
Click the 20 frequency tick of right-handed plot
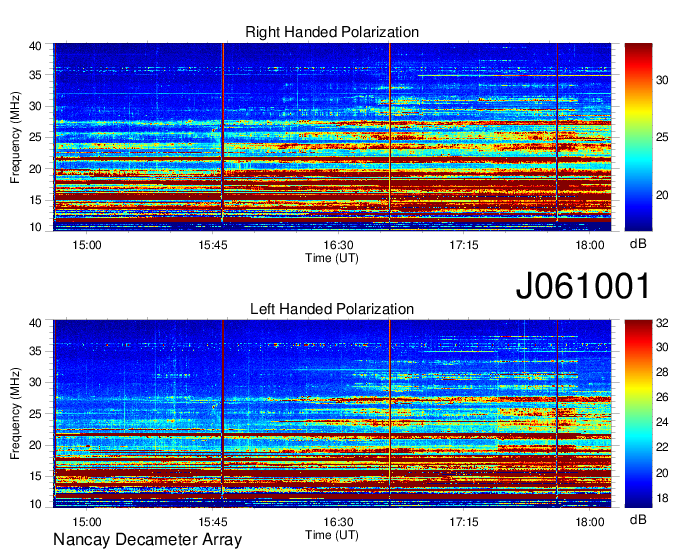35,169
